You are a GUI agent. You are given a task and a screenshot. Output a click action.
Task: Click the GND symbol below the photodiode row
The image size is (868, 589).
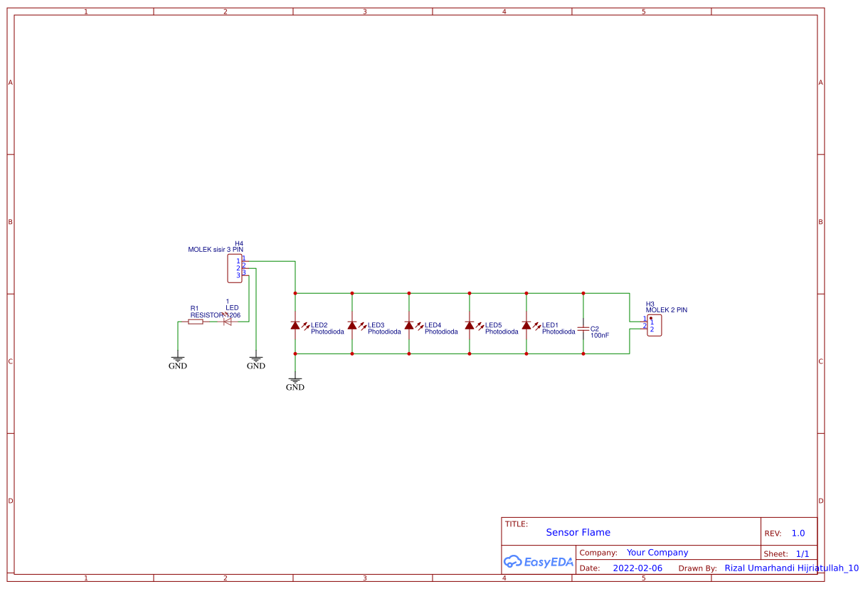click(x=295, y=381)
